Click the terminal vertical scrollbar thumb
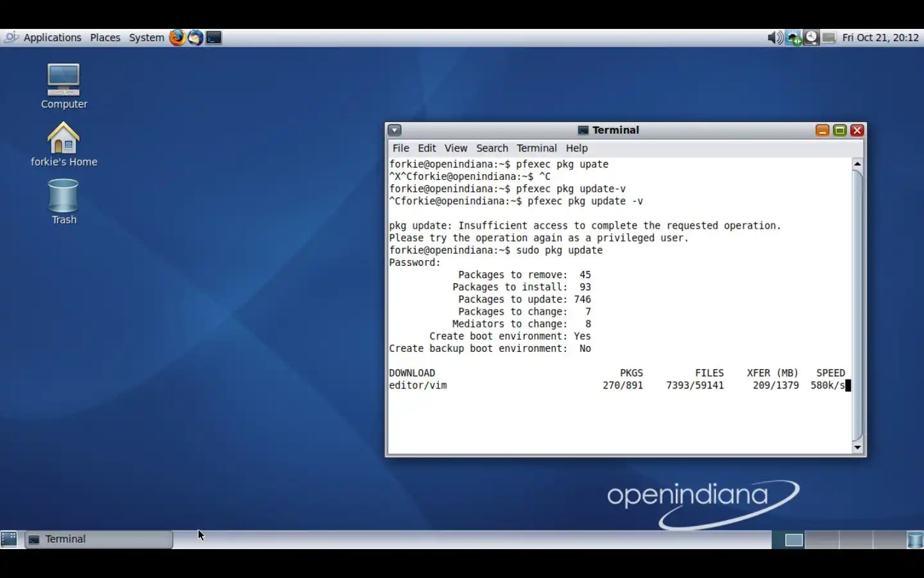The height and width of the screenshot is (578, 924). [857, 306]
